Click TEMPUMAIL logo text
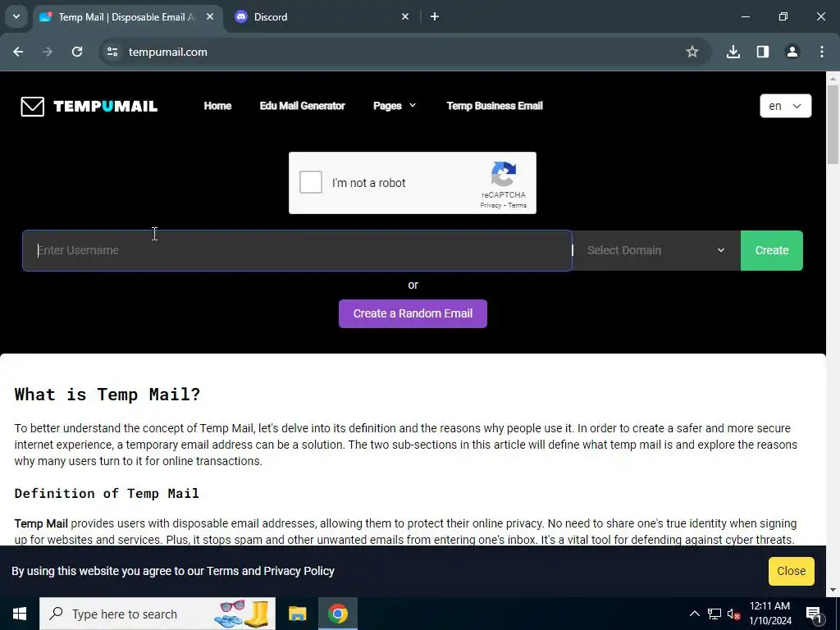Screen dimensions: 840x630 [106, 106]
